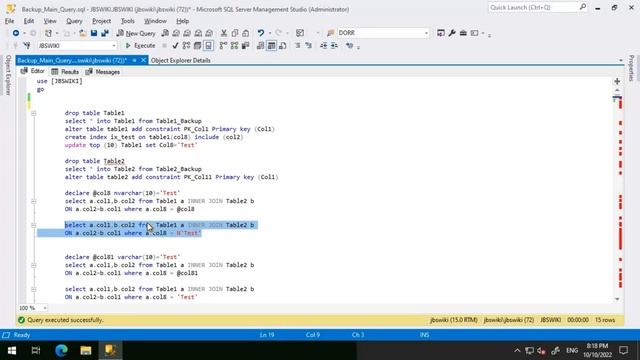Viewport: 640px width, 360px height.
Task: Collapse the 'drop table Table1' code block
Action: pos(34,113)
